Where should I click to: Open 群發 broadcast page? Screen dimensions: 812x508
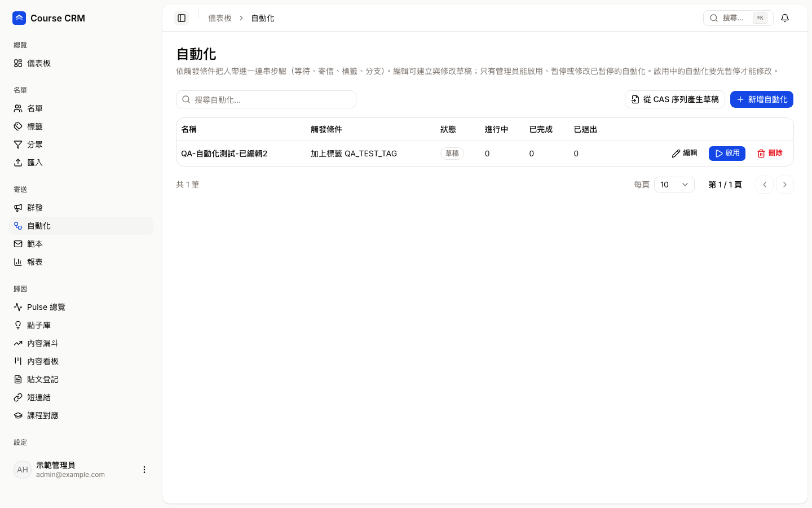81,208
